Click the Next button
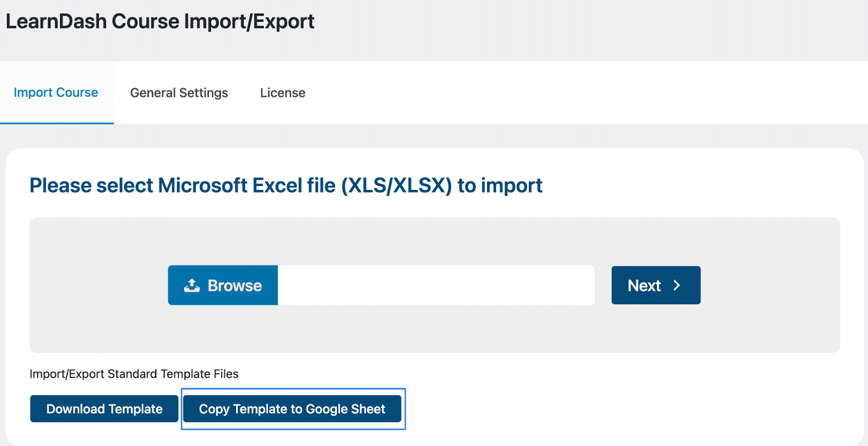Viewport: 868px width, 446px height. pos(656,285)
